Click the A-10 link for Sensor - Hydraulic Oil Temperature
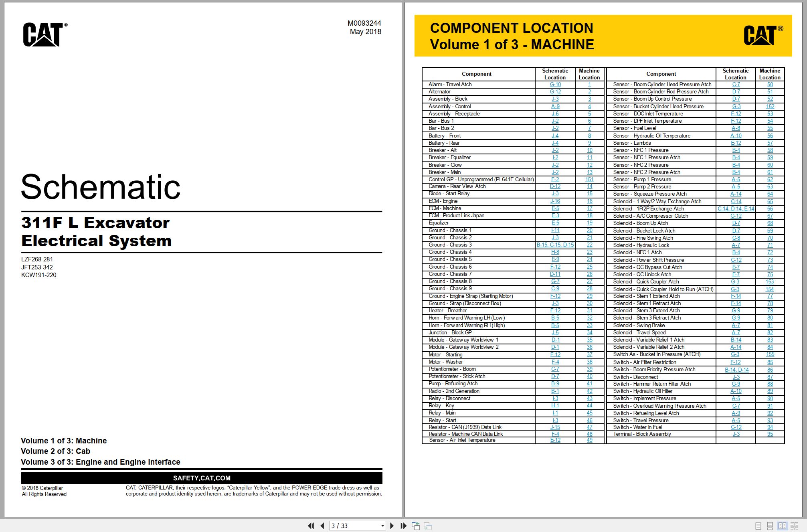The height and width of the screenshot is (532, 807). click(736, 136)
